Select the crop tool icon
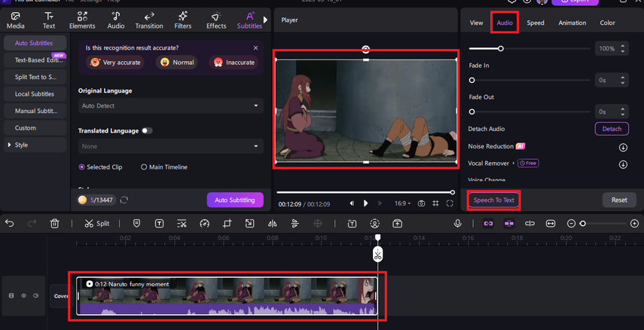This screenshot has height=330, width=644. tap(227, 223)
